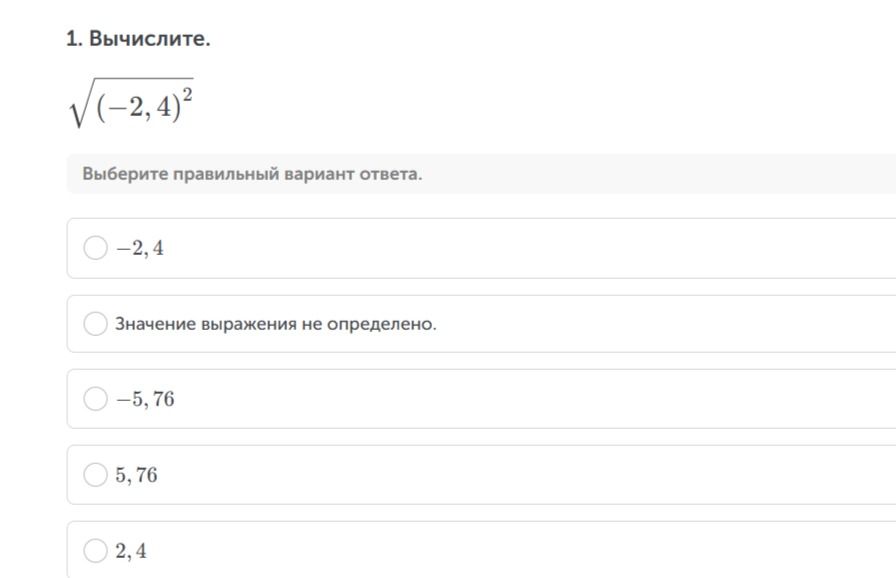Select the radio button for −2,4

[95, 248]
